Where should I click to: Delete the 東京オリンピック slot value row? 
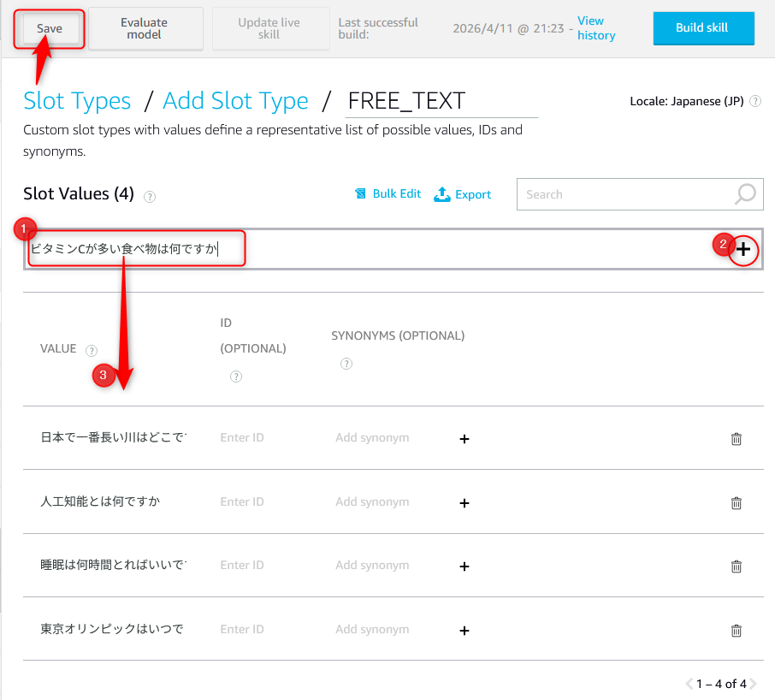coord(736,630)
